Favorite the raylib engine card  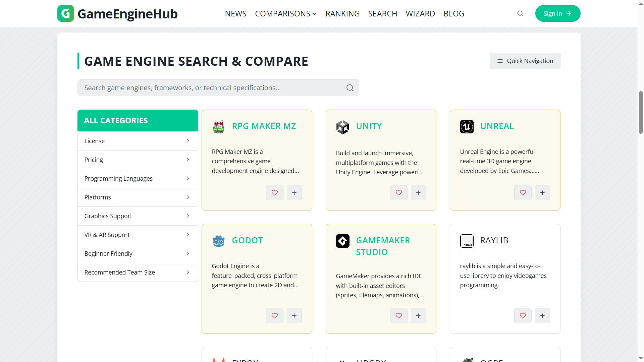point(523,315)
